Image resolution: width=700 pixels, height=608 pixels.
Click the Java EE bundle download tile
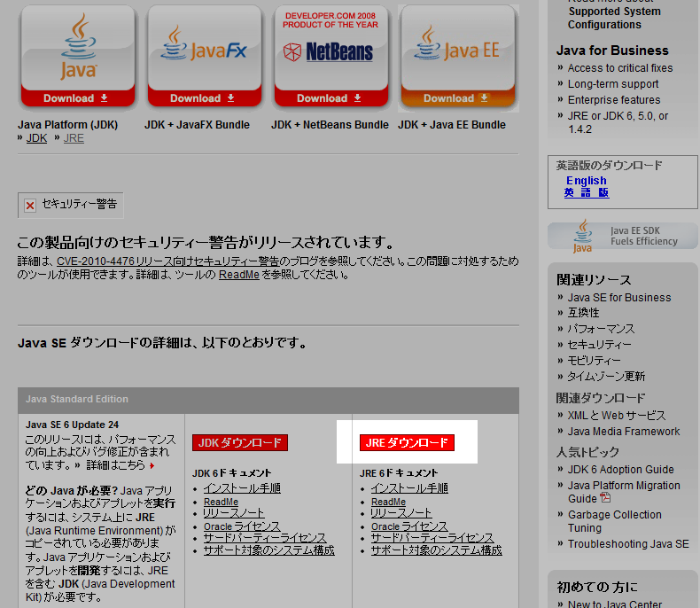[458, 56]
